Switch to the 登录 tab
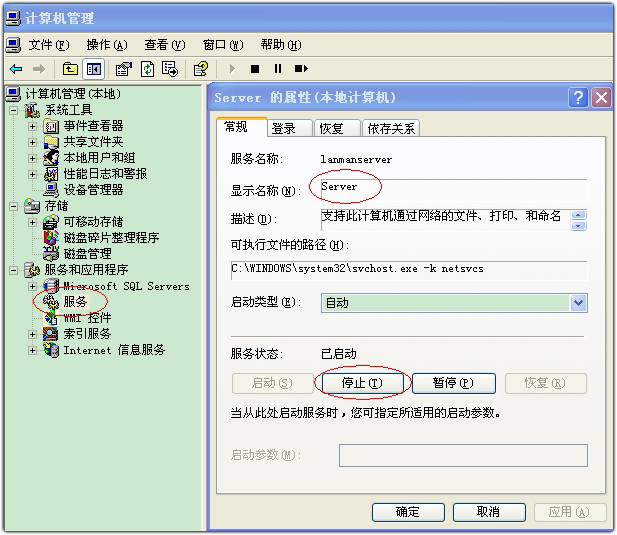 289,128
